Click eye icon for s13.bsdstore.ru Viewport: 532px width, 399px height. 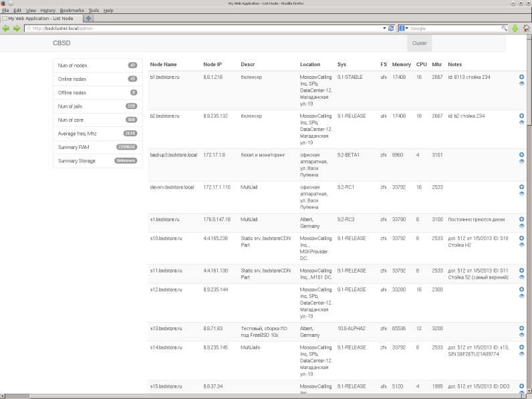pos(521,335)
